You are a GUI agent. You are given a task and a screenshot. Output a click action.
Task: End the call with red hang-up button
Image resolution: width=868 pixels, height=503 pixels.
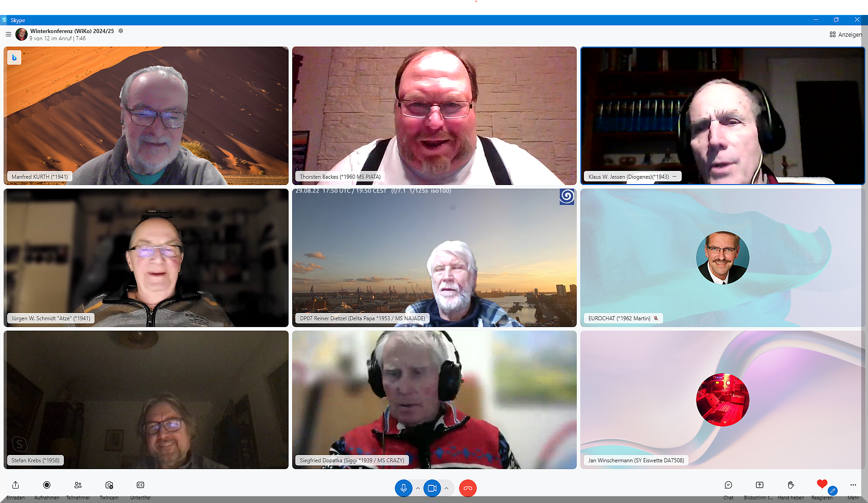[468, 488]
